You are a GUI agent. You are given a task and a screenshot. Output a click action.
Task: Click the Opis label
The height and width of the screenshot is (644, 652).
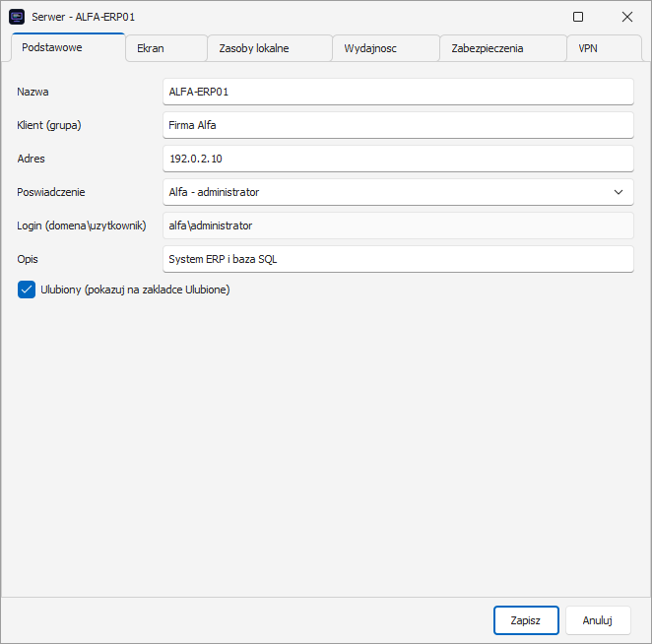(28, 259)
